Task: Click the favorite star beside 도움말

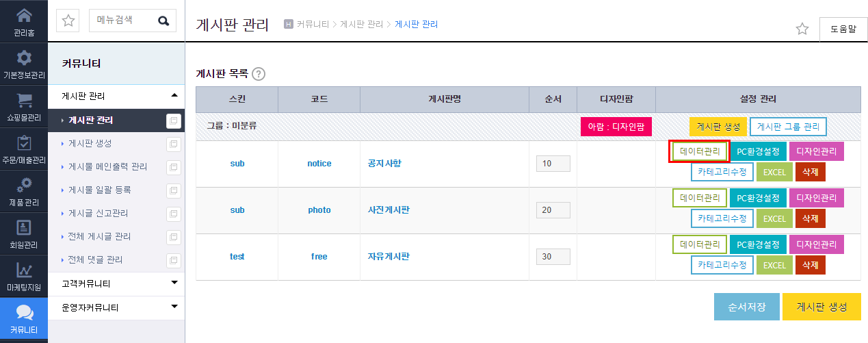Action: tap(802, 29)
